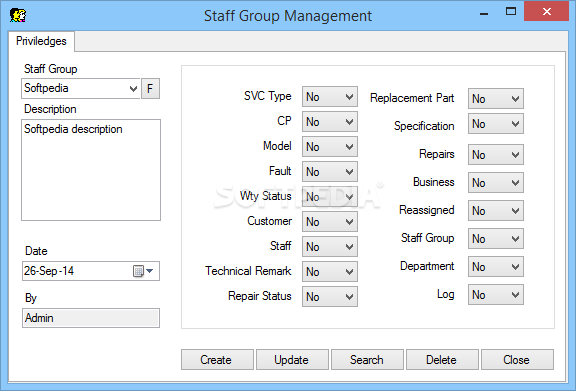Click the By field showing Admin

(x=91, y=318)
